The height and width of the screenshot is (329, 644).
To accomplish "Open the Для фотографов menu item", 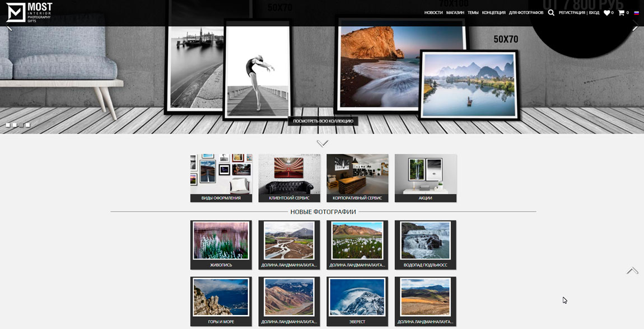I will click(x=526, y=13).
